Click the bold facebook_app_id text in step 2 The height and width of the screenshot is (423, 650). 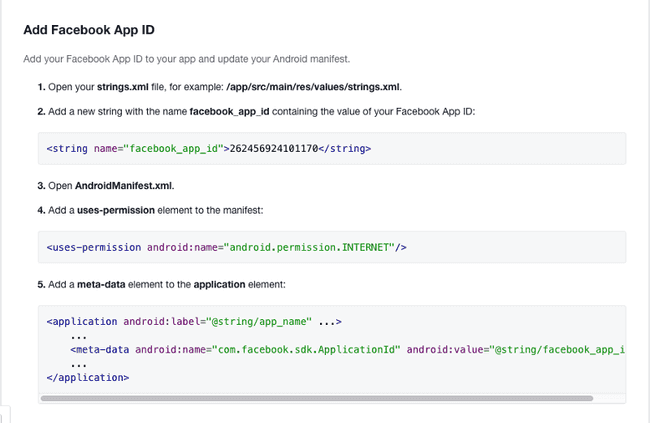pyautogui.click(x=229, y=112)
